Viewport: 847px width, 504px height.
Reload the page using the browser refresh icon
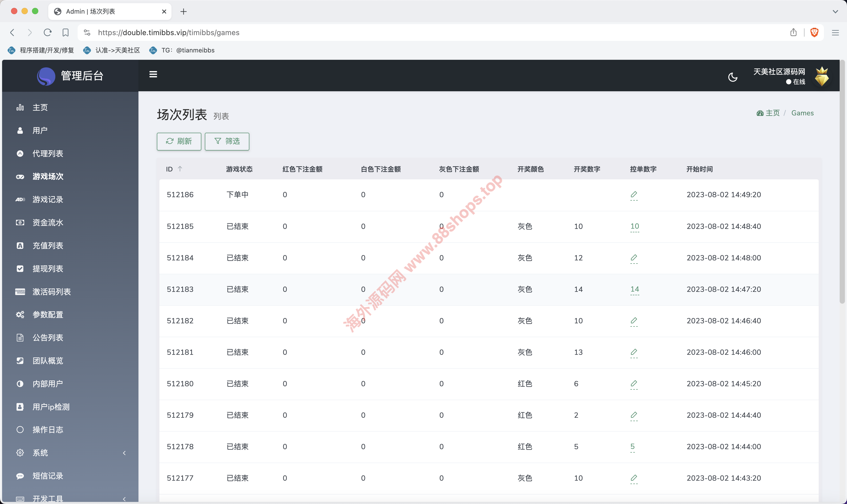point(47,32)
